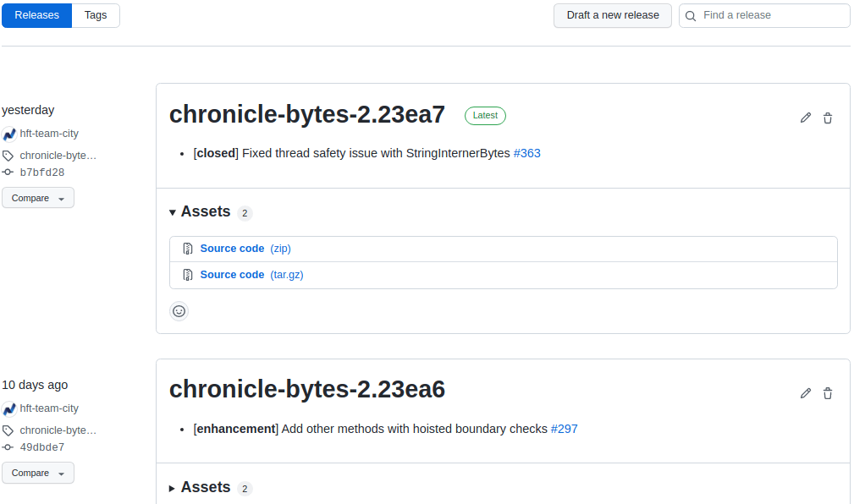Download the Source code zip asset
Screen dimensions: 854x504
point(232,248)
